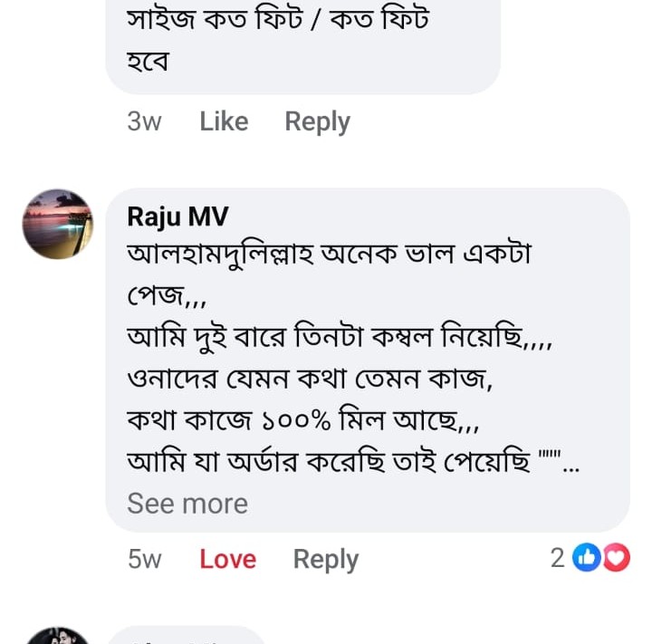Click the 3w timestamp of top comment
Screen dimensions: 652x644
click(x=144, y=121)
